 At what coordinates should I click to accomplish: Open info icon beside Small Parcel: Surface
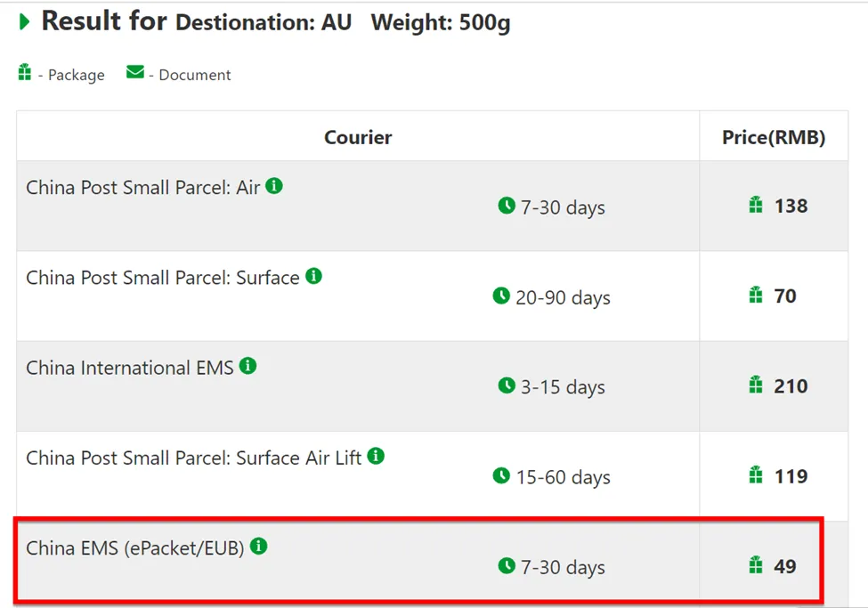[x=314, y=276]
